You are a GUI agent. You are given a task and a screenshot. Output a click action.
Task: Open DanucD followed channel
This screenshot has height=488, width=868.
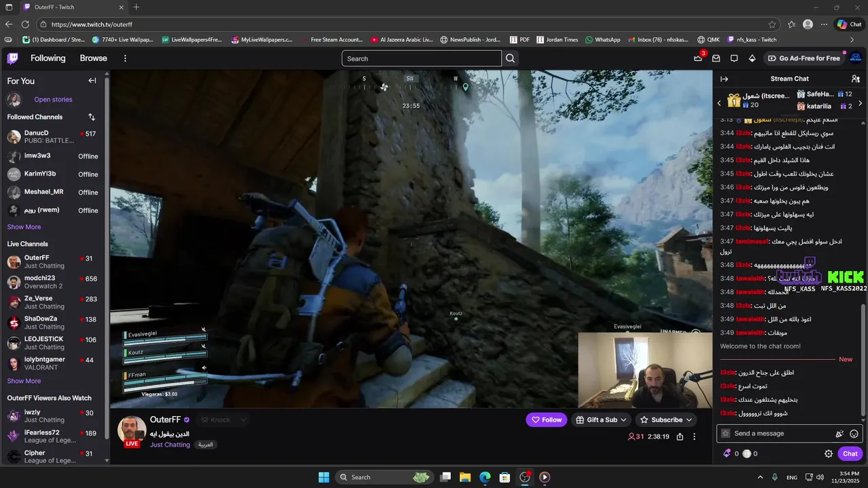tap(53, 137)
